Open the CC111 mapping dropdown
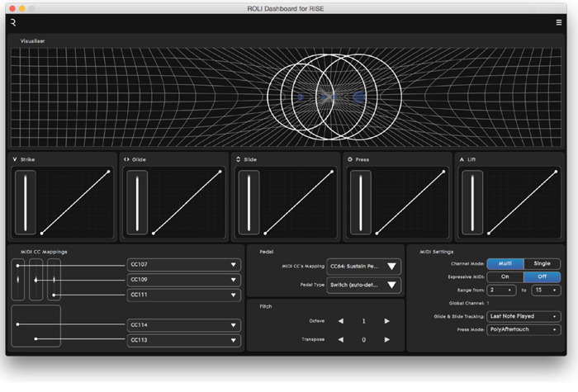The height and width of the screenshot is (392, 578). tap(184, 295)
